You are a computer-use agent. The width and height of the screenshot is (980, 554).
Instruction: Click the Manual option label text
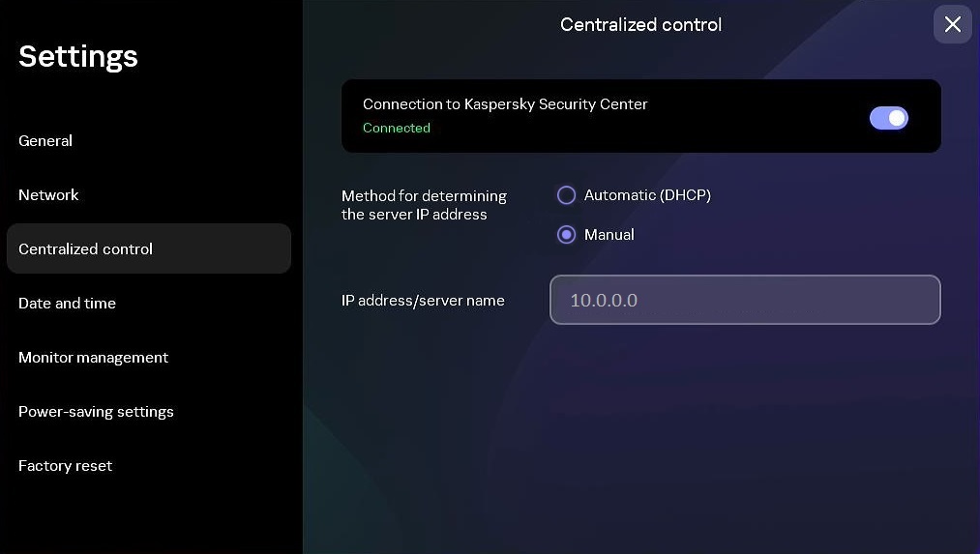(609, 235)
